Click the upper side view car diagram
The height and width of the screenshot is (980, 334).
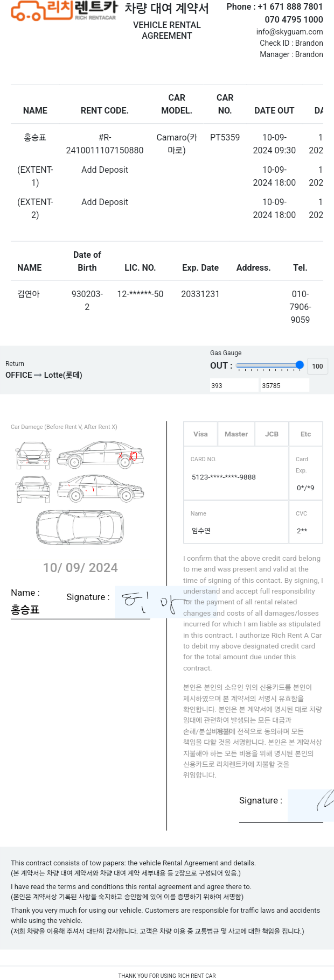pos(101,455)
